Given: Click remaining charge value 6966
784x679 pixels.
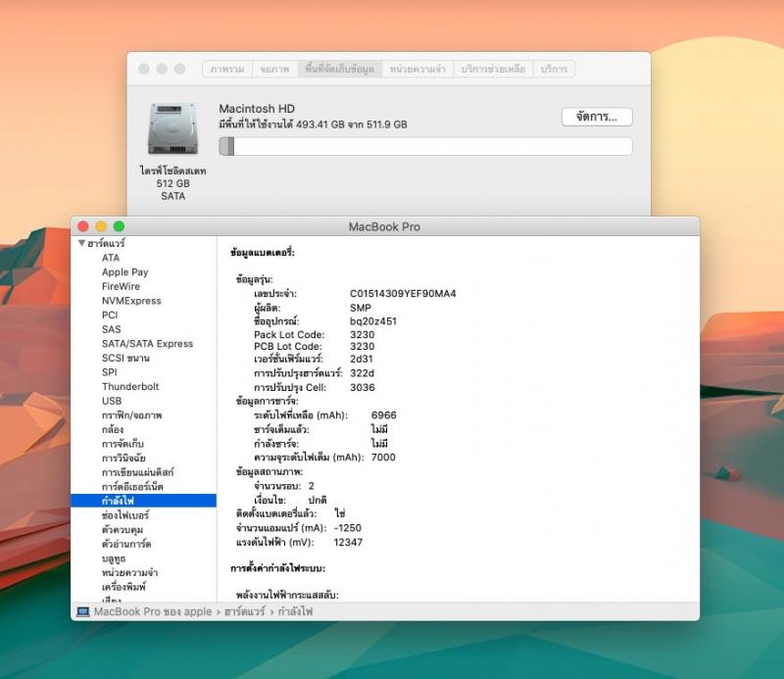Looking at the screenshot, I should pyautogui.click(x=383, y=415).
